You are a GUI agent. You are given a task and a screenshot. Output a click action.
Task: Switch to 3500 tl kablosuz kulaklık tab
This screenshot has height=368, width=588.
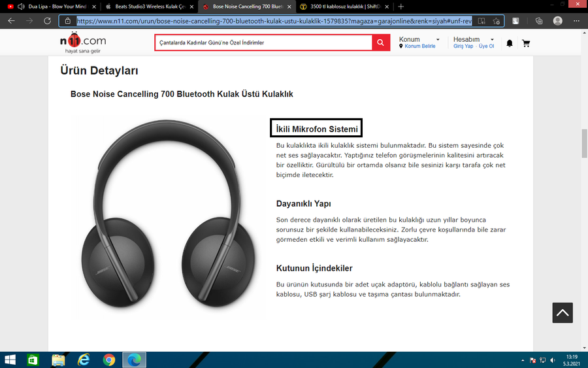point(344,7)
